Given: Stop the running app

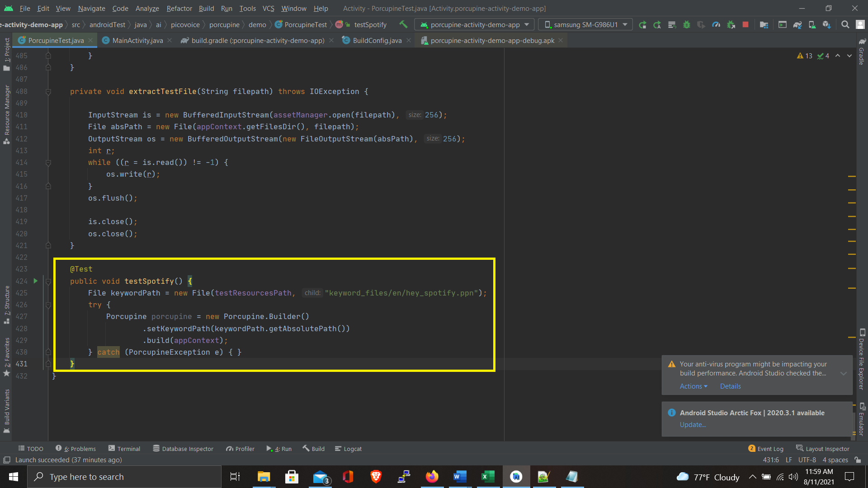Looking at the screenshot, I should [745, 25].
